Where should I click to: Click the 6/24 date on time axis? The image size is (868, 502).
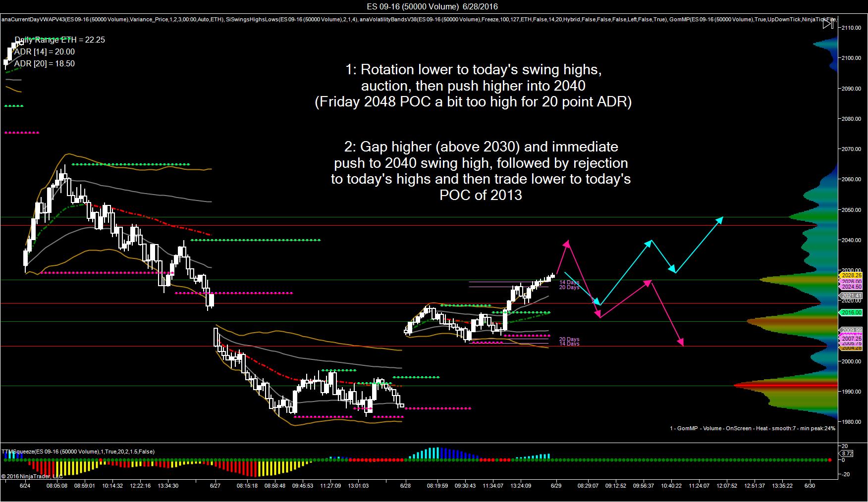pyautogui.click(x=25, y=486)
